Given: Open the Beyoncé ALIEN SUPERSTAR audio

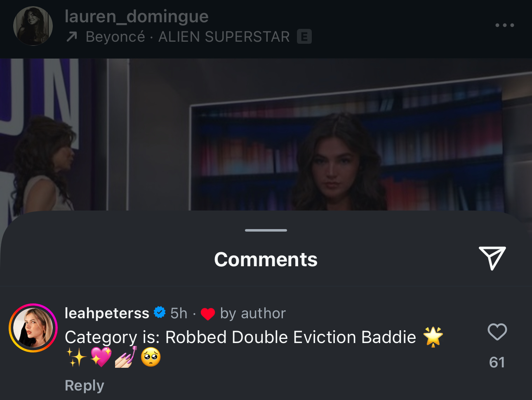Looking at the screenshot, I should pyautogui.click(x=188, y=37).
